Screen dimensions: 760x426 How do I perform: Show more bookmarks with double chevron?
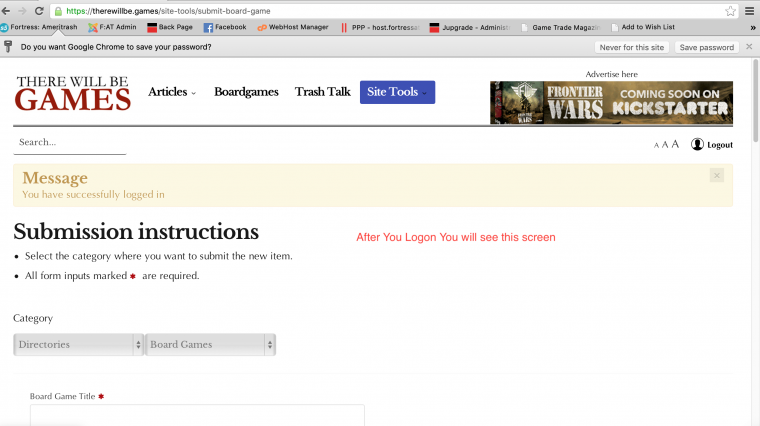point(753,28)
